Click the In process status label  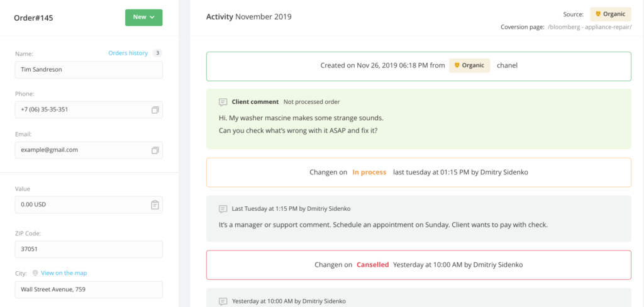[x=369, y=172]
